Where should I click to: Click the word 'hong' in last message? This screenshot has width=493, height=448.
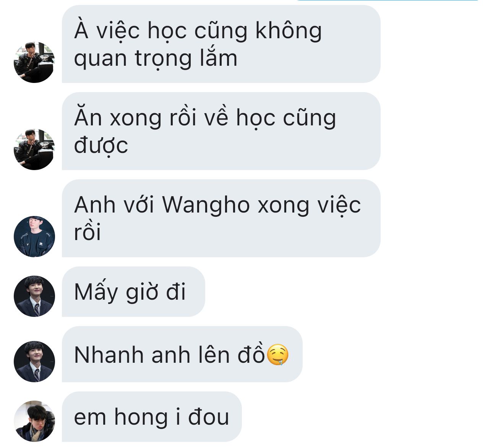point(140,417)
